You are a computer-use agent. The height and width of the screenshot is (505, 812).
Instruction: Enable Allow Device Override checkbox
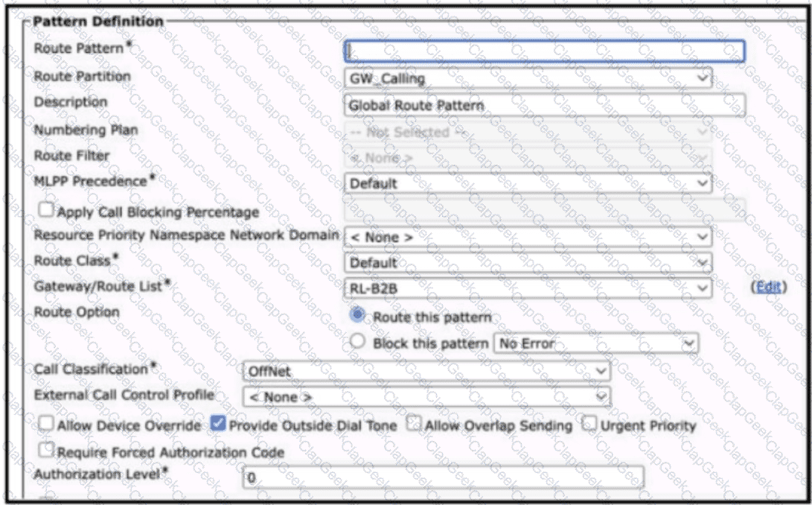click(x=46, y=425)
